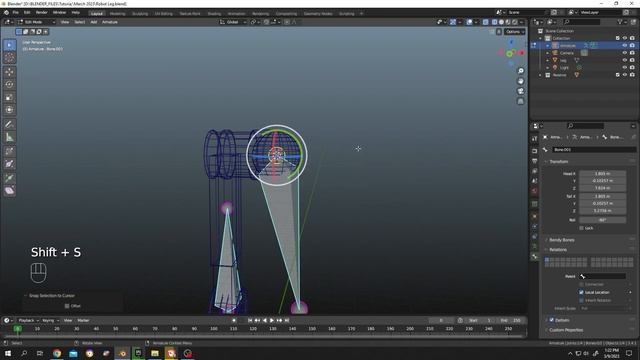Hide the Camera object in outliner
640x360 pixels.
624,53
